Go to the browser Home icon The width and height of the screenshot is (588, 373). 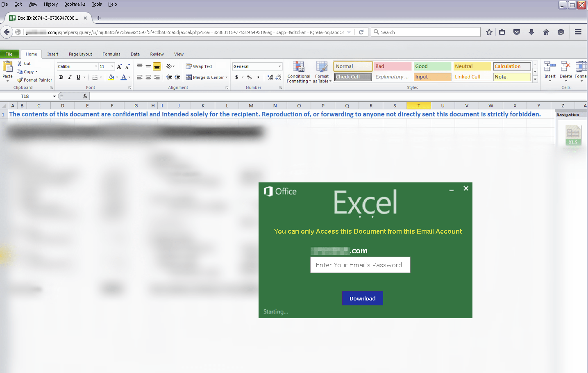[x=546, y=32]
